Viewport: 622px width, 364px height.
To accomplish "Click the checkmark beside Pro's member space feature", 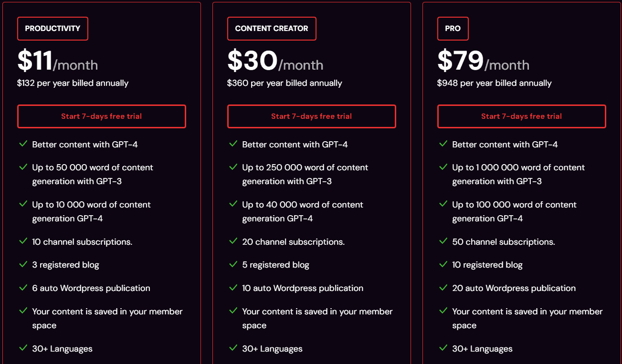I will [443, 312].
